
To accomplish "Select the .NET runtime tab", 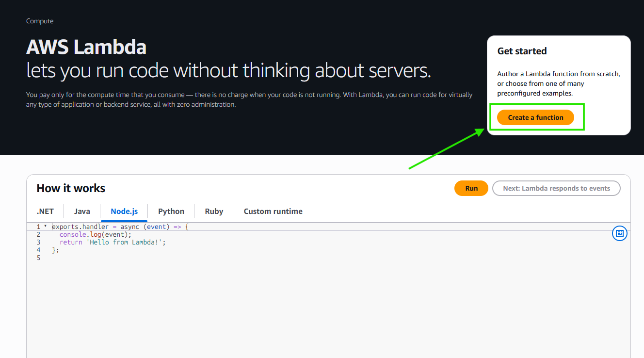I will tap(45, 211).
